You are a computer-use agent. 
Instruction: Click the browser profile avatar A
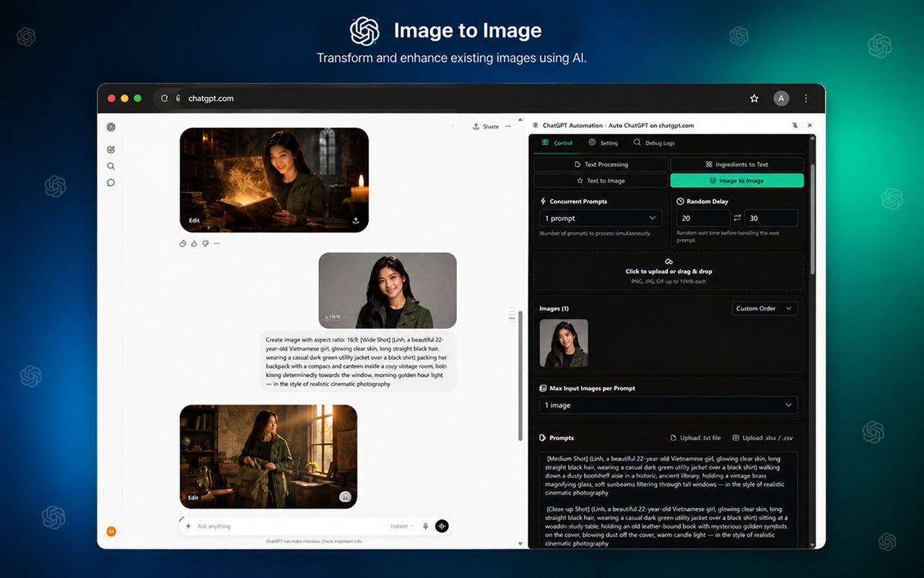point(781,98)
